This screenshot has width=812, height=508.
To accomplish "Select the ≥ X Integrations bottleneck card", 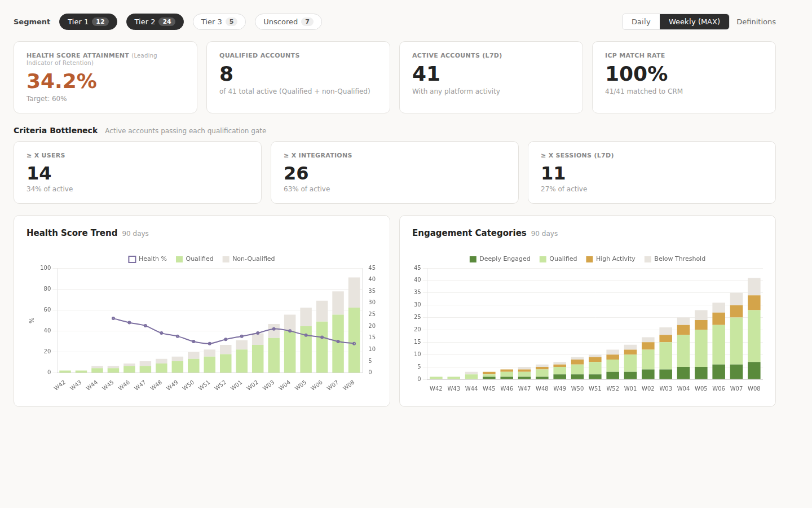I will (x=395, y=172).
